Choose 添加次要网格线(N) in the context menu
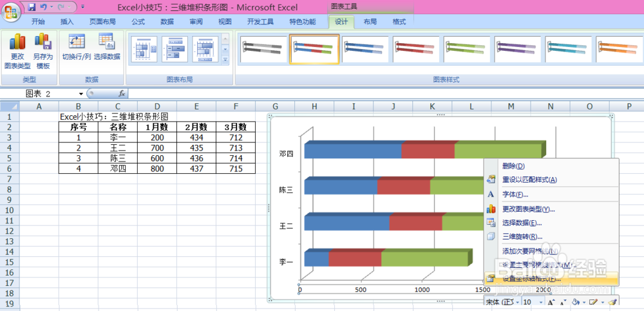 [552, 251]
